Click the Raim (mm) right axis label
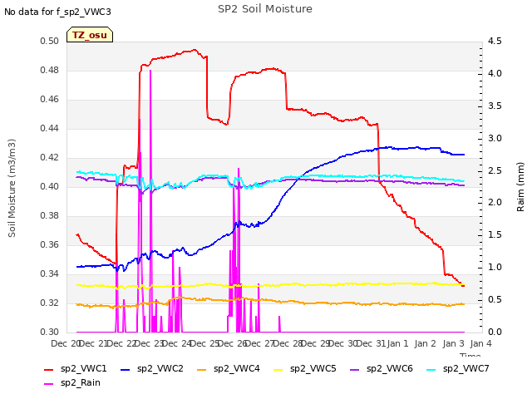Image resolution: width=532 pixels, height=399 pixels. (x=520, y=187)
